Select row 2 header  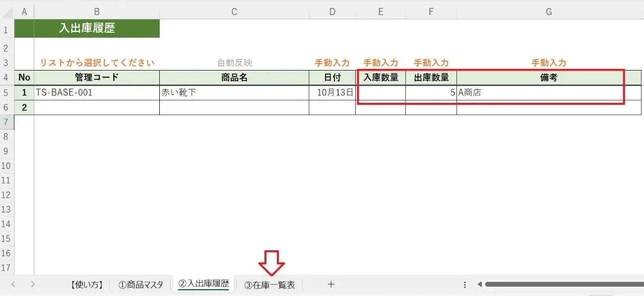7,48
